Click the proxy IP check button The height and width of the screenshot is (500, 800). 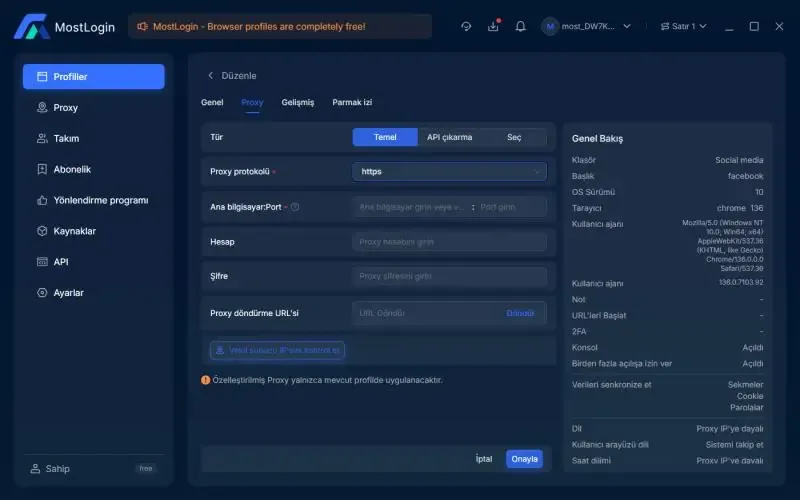pyautogui.click(x=277, y=351)
